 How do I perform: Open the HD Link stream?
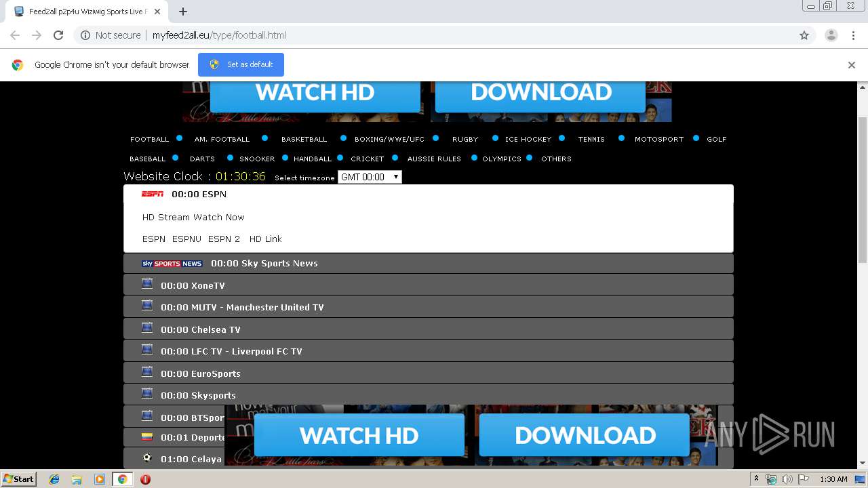pyautogui.click(x=265, y=239)
